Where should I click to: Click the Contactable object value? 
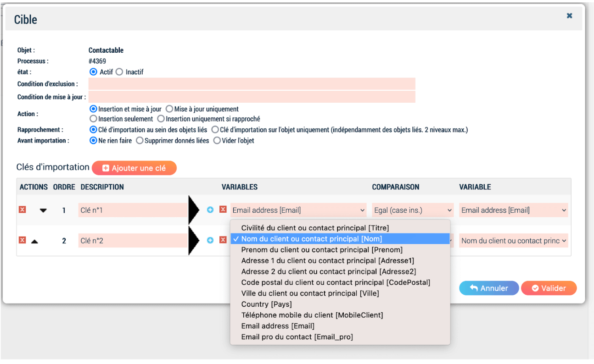point(106,50)
